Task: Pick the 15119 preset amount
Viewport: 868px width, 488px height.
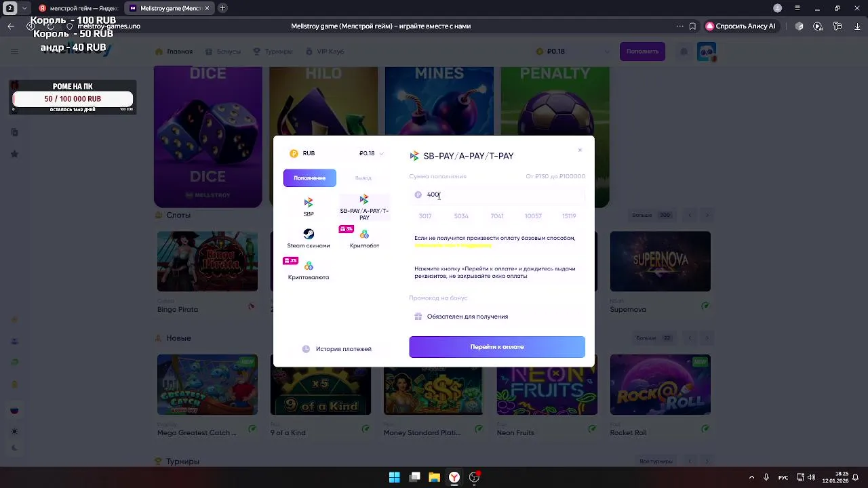Action: (x=569, y=216)
